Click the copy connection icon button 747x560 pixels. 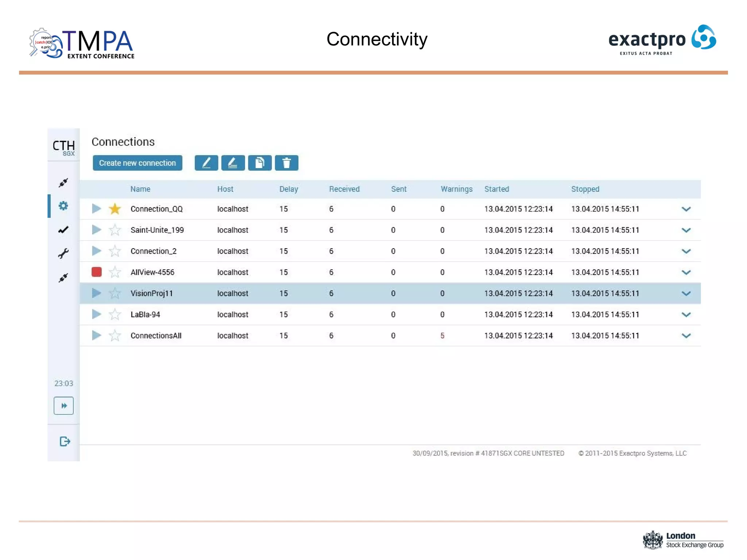pos(260,163)
